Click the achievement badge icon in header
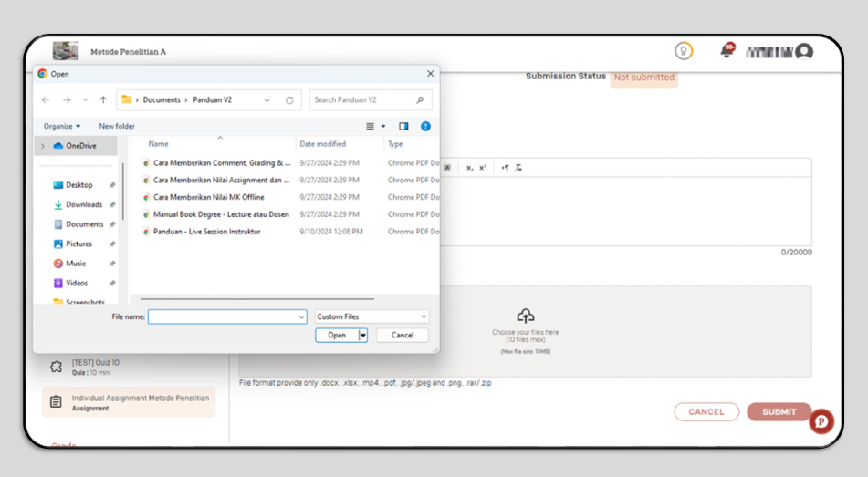Screen dimensions: 868x477 click(x=684, y=51)
